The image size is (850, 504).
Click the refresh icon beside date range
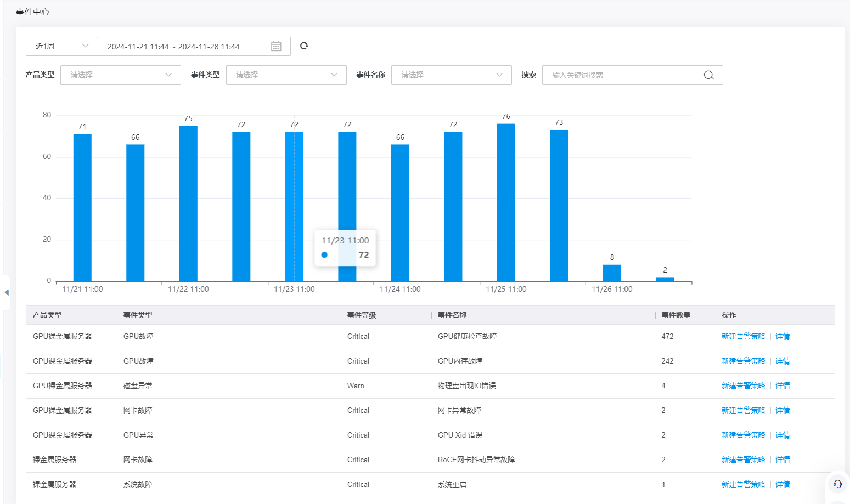click(304, 46)
